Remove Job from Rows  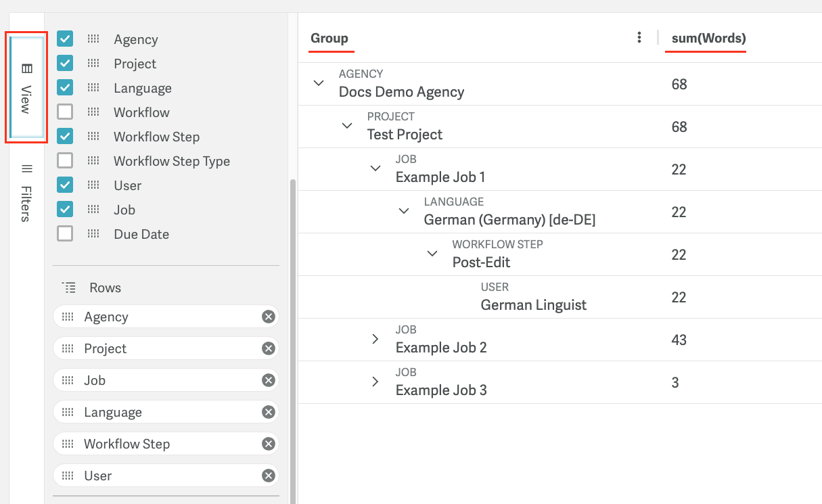[269, 380]
